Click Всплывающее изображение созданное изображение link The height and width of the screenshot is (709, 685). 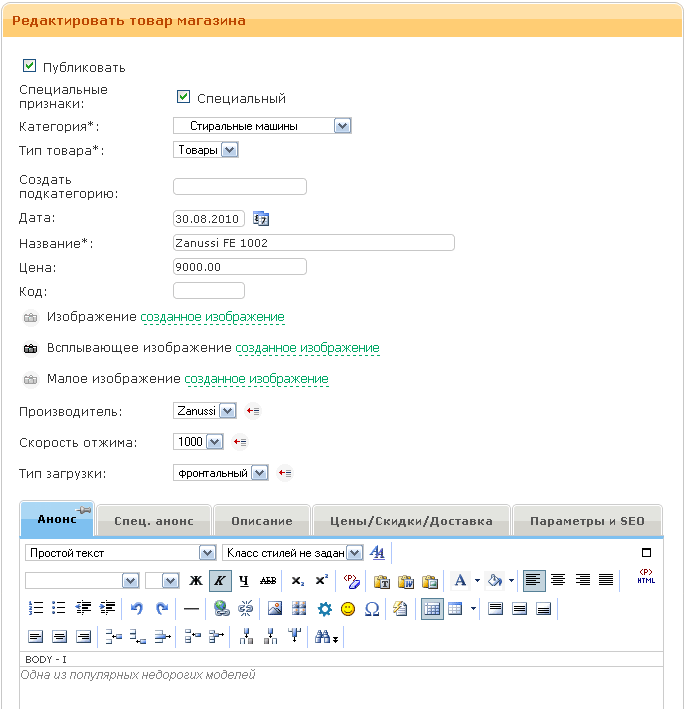(x=307, y=348)
